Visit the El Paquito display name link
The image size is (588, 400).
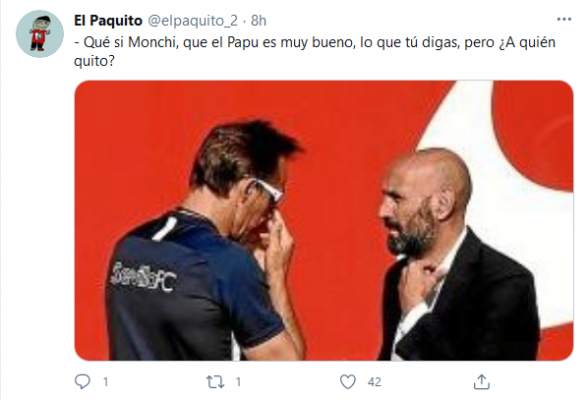click(x=108, y=21)
